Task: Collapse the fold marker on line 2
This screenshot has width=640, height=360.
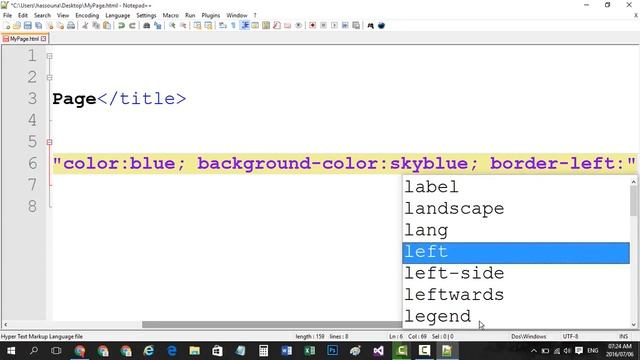Action: pos(49,78)
